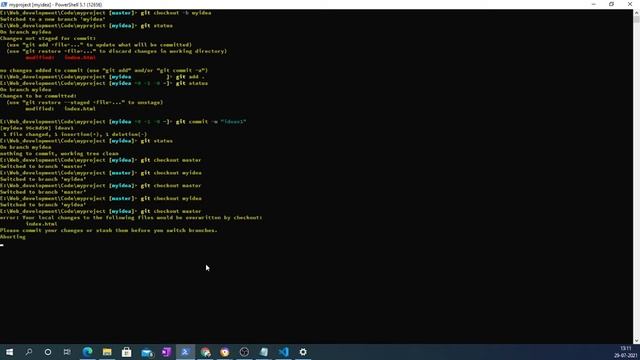Image resolution: width=640 pixels, height=360 pixels.
Task: Click 'Please commit your changes or stash' line
Action: coord(109,230)
